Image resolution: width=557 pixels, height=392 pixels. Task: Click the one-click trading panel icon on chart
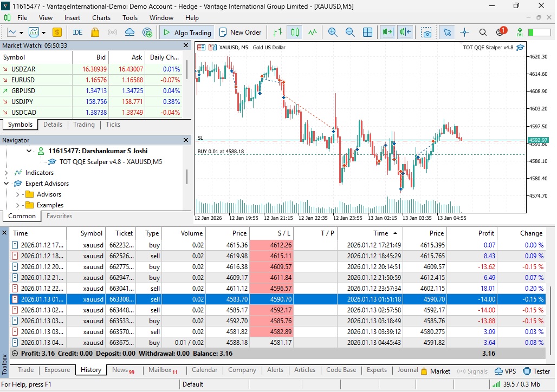201,47
